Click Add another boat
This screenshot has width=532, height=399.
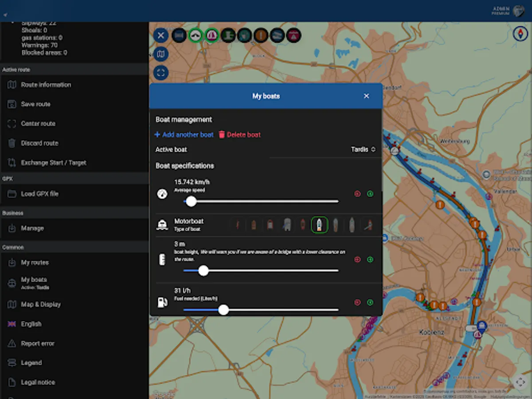pos(184,134)
